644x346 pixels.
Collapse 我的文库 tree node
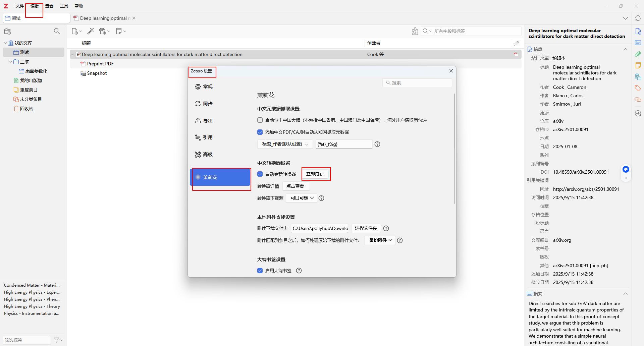point(5,43)
